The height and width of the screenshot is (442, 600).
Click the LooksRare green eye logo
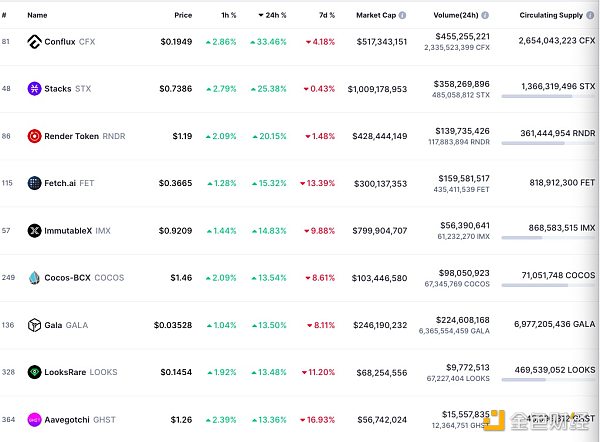(x=35, y=372)
